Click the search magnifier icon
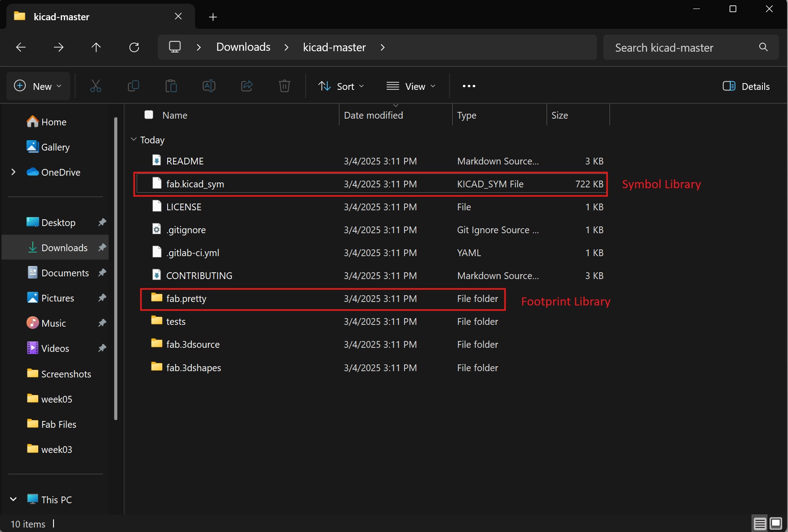The image size is (788, 532). [763, 47]
